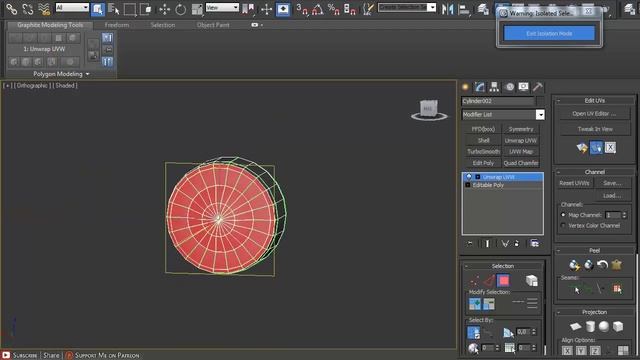
Task: Select Polygon sub-object mode red square
Action: (x=503, y=280)
